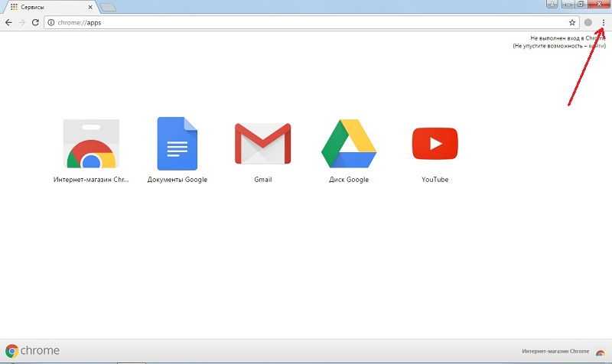Open the three-dot Chrome menu
The height and width of the screenshot is (364, 612).
pyautogui.click(x=604, y=23)
